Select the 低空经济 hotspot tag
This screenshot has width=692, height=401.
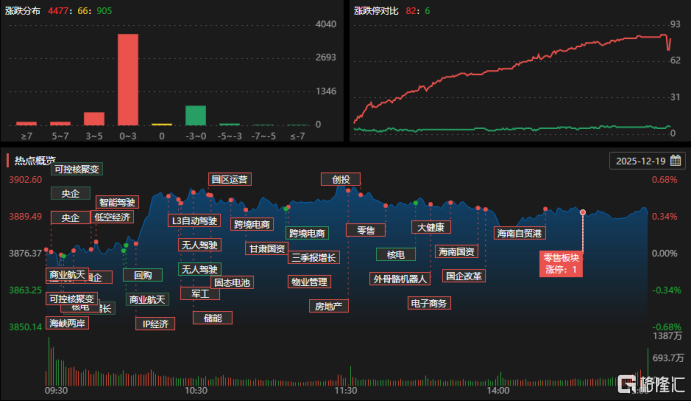(112, 216)
